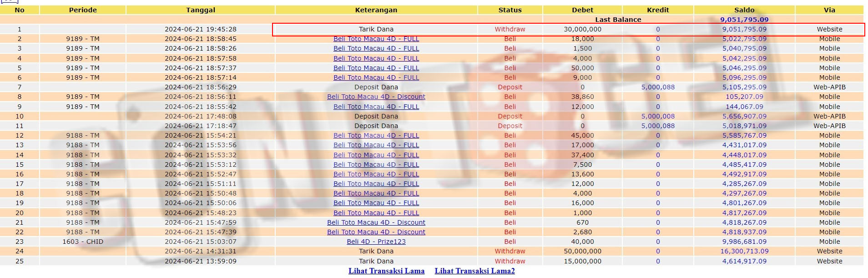Click Tarik Dana in row 25

tap(376, 261)
